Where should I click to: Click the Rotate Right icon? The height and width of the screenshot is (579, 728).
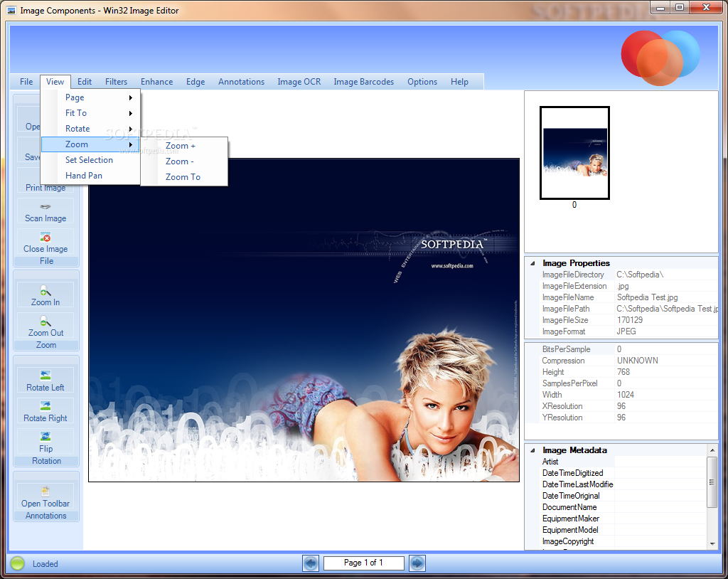[x=45, y=406]
